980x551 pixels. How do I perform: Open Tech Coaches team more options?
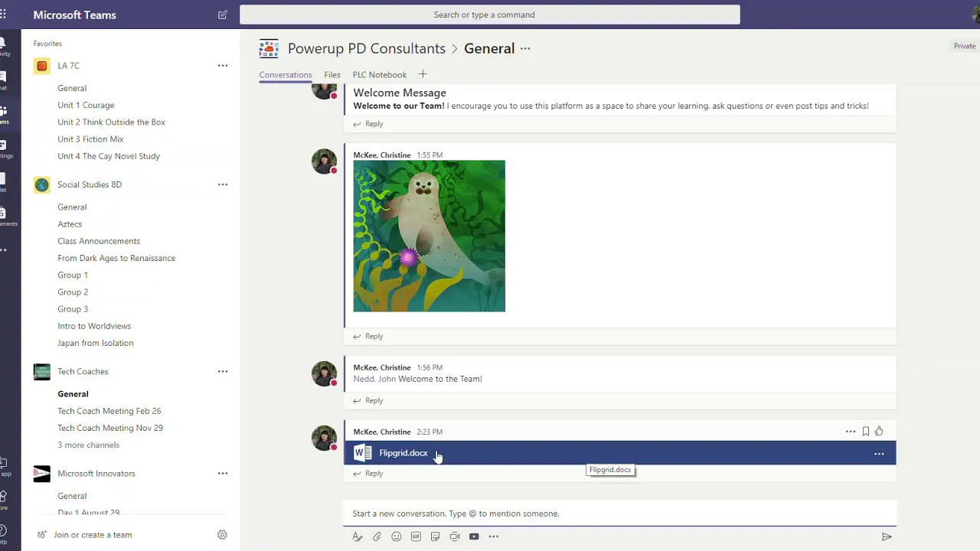(x=223, y=371)
